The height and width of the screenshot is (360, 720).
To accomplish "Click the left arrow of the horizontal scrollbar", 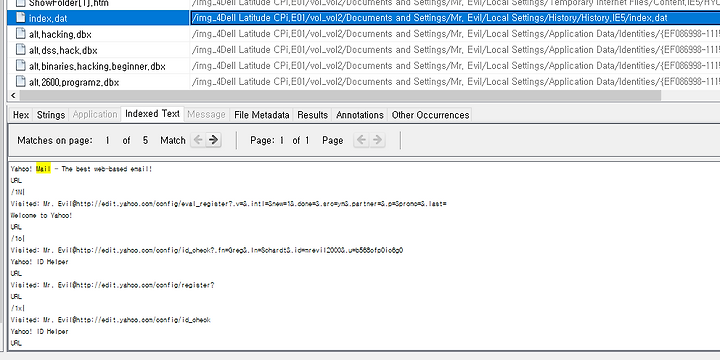I will [13, 96].
